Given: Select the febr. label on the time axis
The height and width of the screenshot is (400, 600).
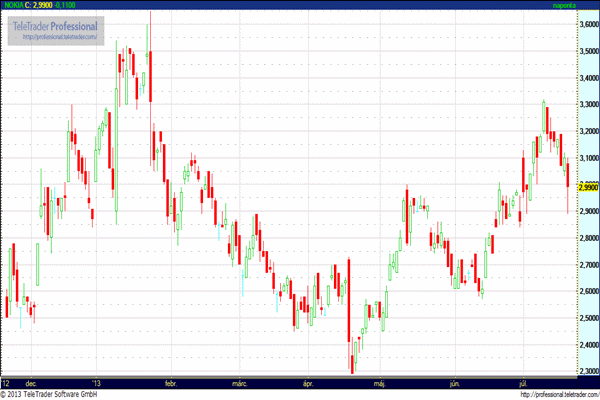Looking at the screenshot, I should click(x=169, y=383).
